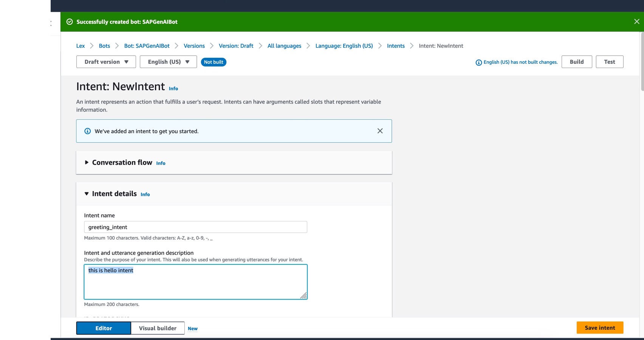Screen dimensions: 644x340
Task: Open Info link next to Intent: NewIntent heading
Action: tap(173, 88)
